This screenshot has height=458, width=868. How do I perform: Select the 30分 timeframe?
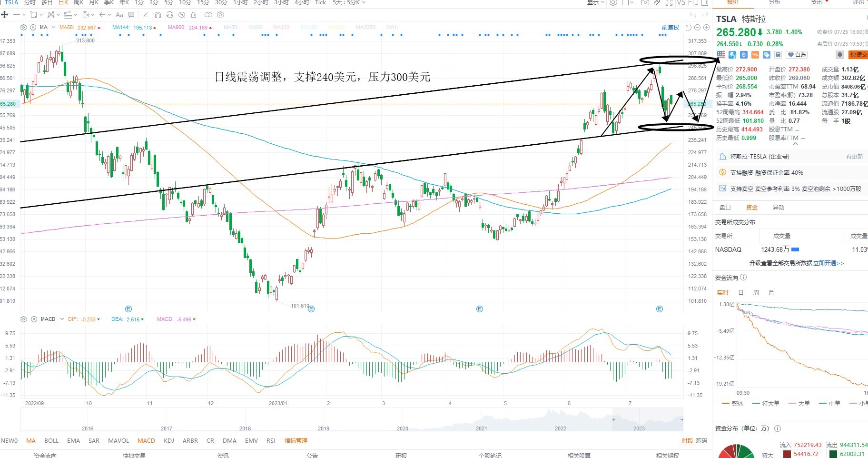point(221,2)
